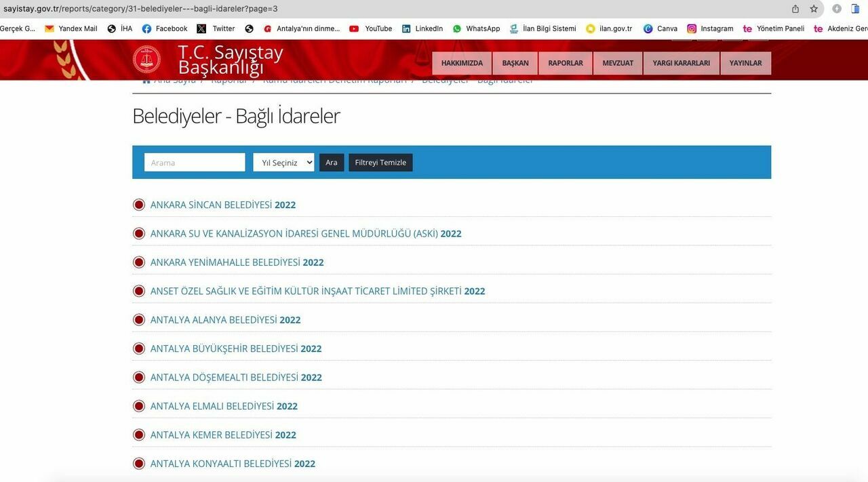
Task: Open the Instagram bookmark
Action: [x=710, y=28]
